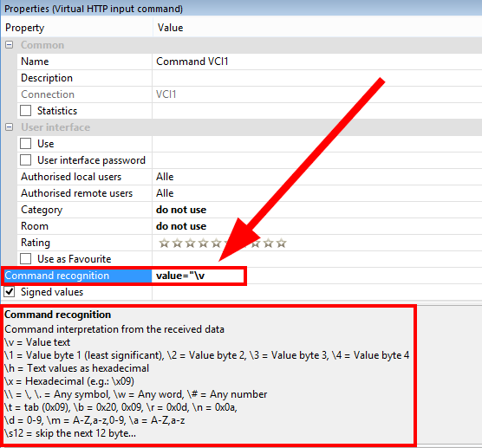Select the Authorised remote users label
The image size is (482, 448).
click(x=76, y=193)
